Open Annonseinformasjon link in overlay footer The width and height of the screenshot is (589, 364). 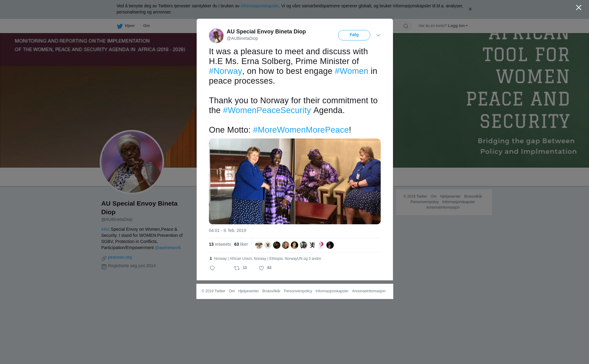[369, 291]
